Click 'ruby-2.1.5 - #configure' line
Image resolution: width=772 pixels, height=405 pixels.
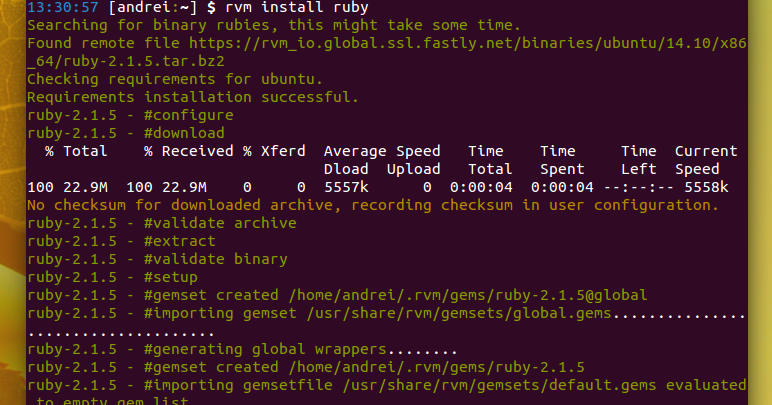click(x=130, y=115)
